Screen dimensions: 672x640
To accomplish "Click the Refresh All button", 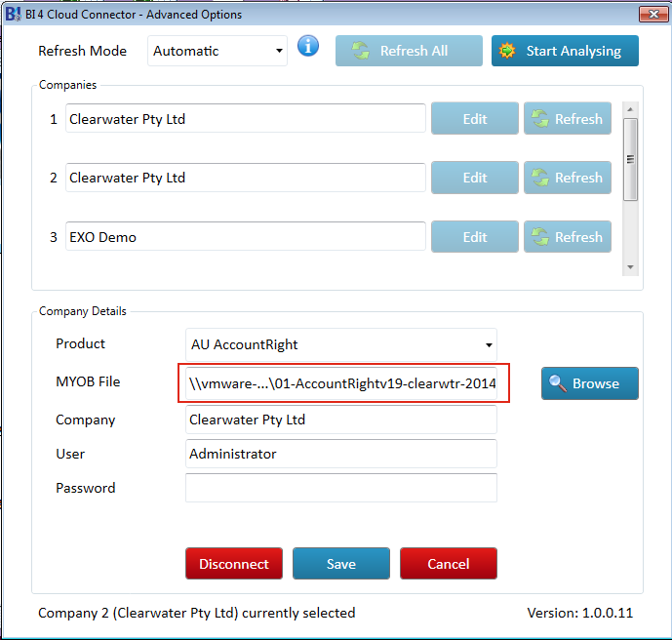I will point(409,51).
